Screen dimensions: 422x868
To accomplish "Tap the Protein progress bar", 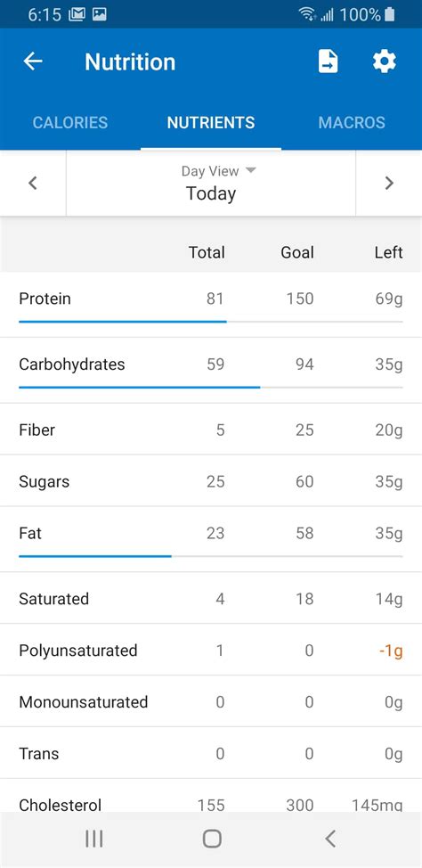I will [x=211, y=322].
